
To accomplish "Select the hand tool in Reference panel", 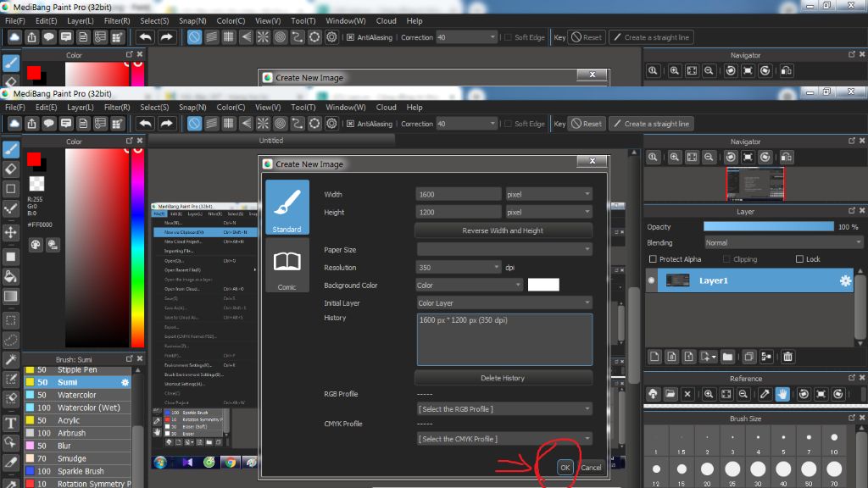I will [782, 394].
